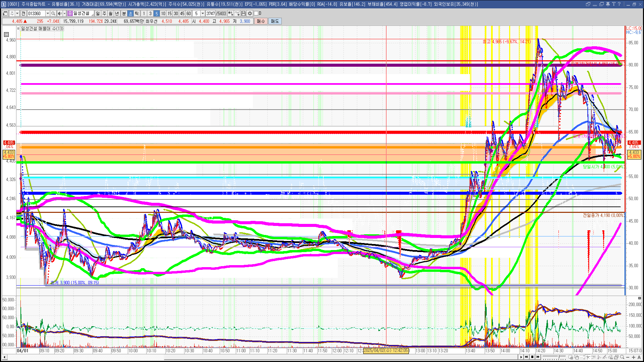Click the play replay control button
The width and height of the screenshot is (644, 362).
pos(521,357)
